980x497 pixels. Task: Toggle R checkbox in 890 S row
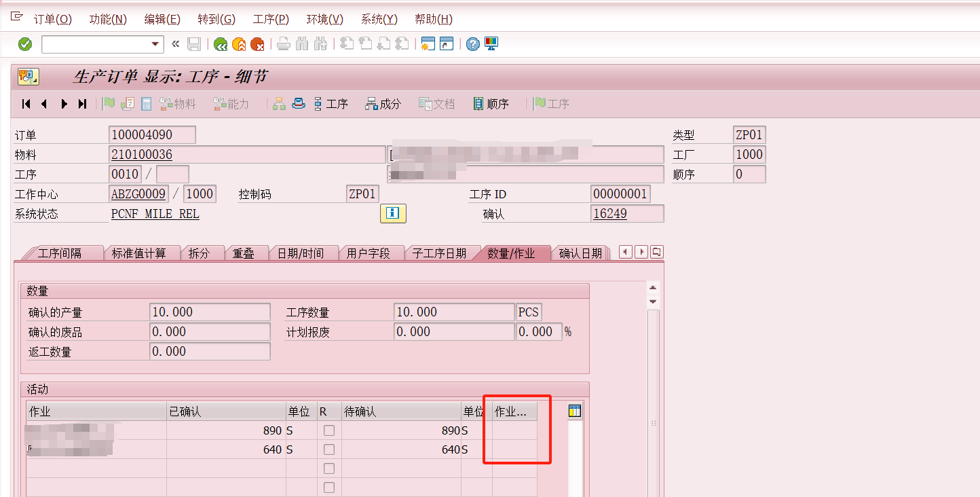point(329,430)
